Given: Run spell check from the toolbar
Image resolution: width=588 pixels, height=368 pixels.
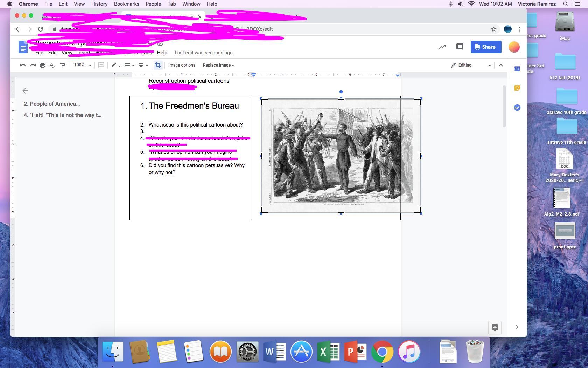Looking at the screenshot, I should (52, 65).
